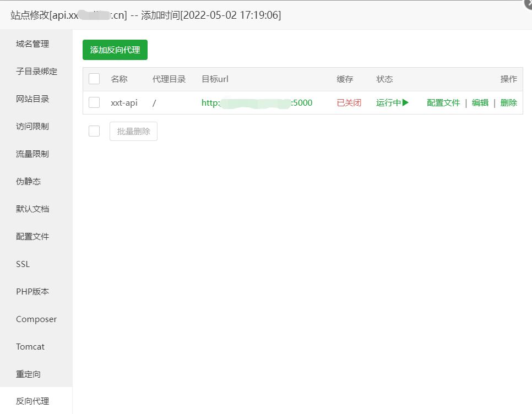The height and width of the screenshot is (414, 532).
Task: Switch to the Tomcat section
Action: click(30, 346)
